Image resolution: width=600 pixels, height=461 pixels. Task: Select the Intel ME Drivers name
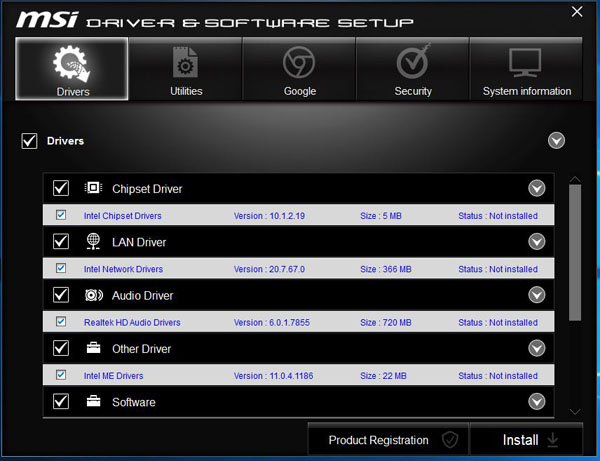click(x=114, y=376)
